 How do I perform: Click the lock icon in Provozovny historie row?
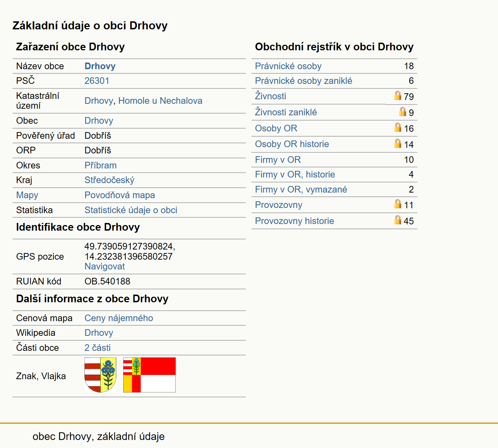398,220
